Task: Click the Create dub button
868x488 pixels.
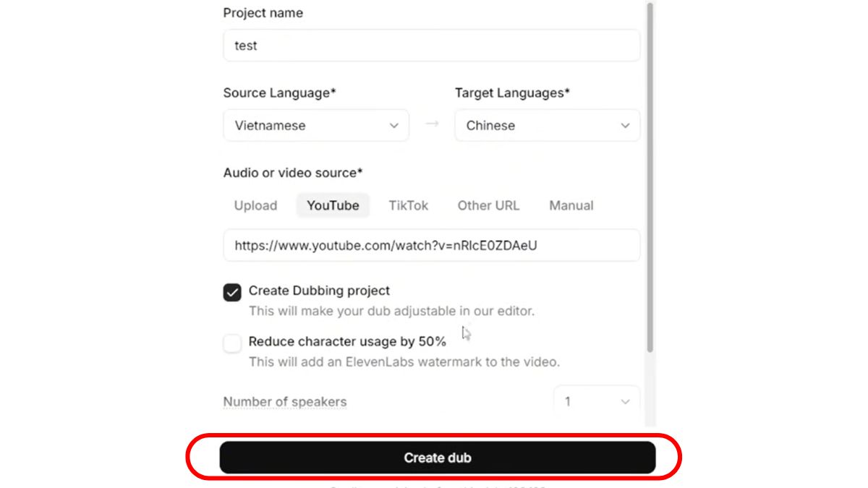Action: 436,457
